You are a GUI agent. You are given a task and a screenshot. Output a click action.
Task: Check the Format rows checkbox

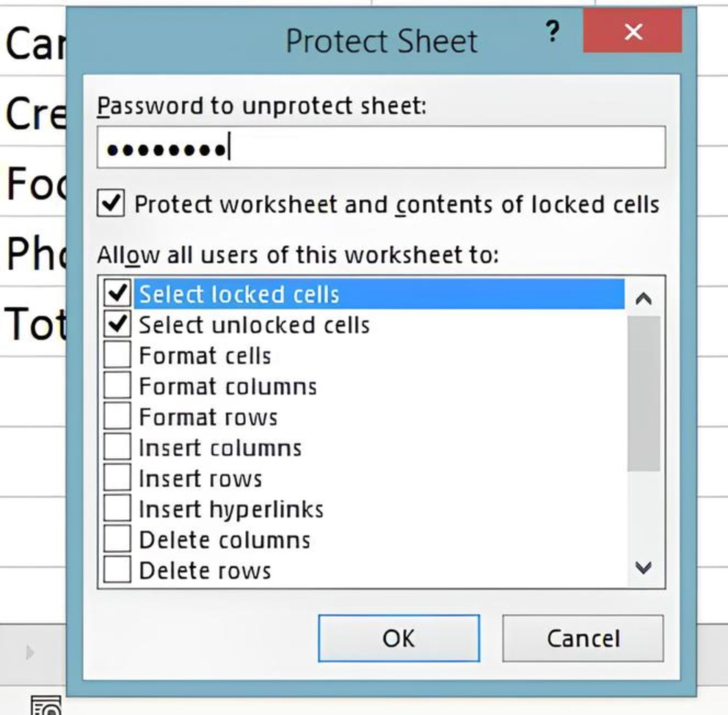point(117,416)
